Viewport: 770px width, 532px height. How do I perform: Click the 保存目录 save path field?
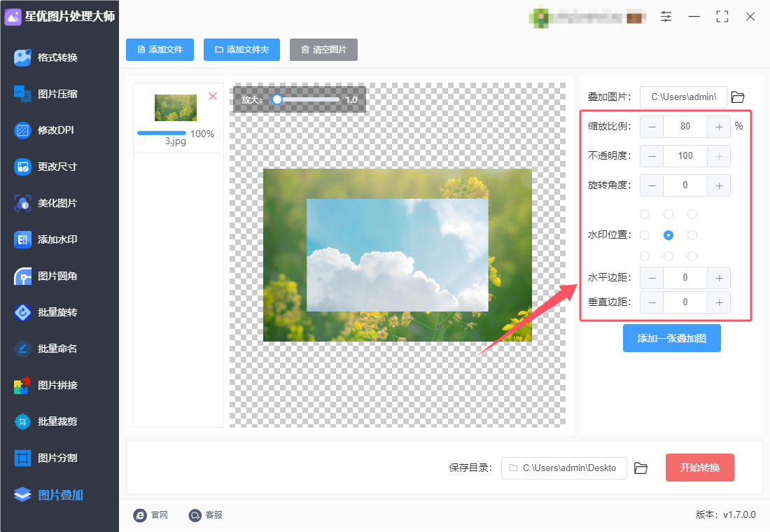(563, 468)
